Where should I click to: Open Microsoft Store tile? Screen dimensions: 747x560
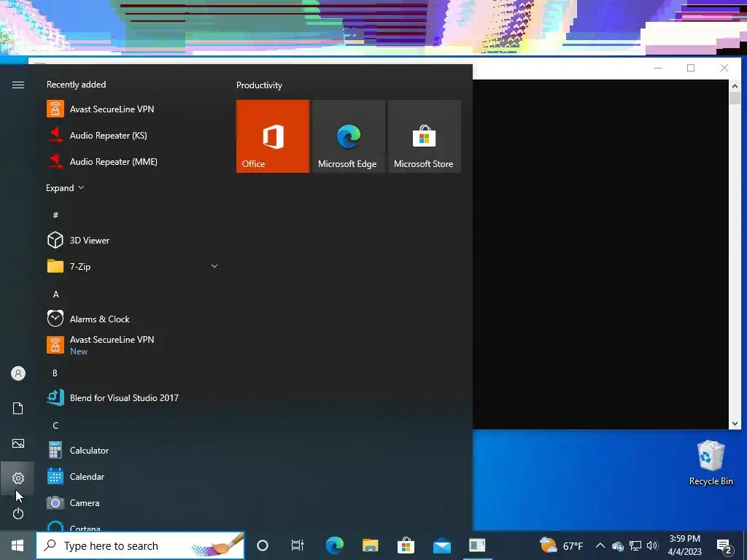[425, 136]
